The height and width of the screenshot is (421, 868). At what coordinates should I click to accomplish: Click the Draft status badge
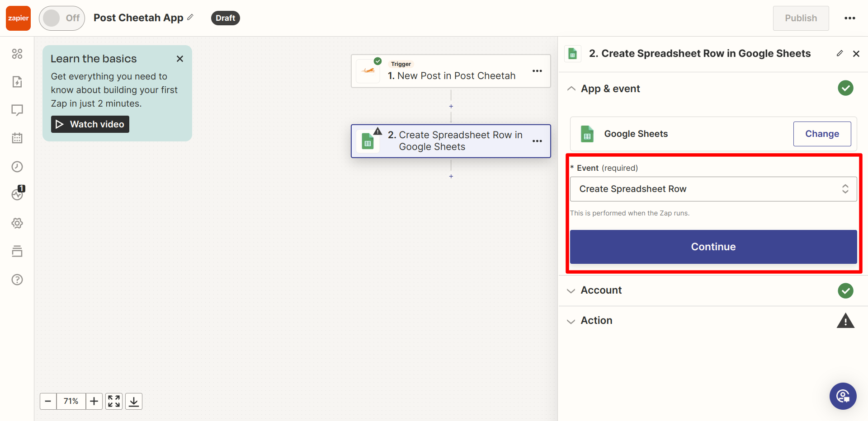(x=225, y=18)
